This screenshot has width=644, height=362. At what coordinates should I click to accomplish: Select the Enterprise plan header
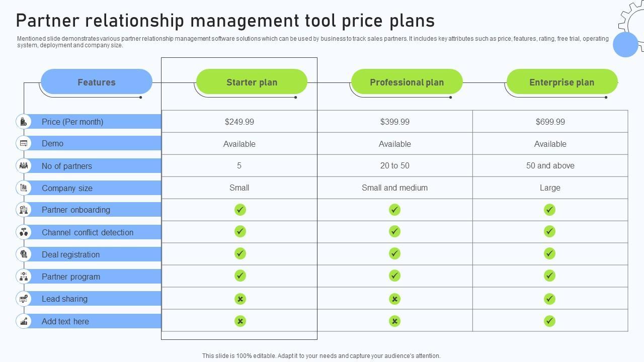coord(561,82)
